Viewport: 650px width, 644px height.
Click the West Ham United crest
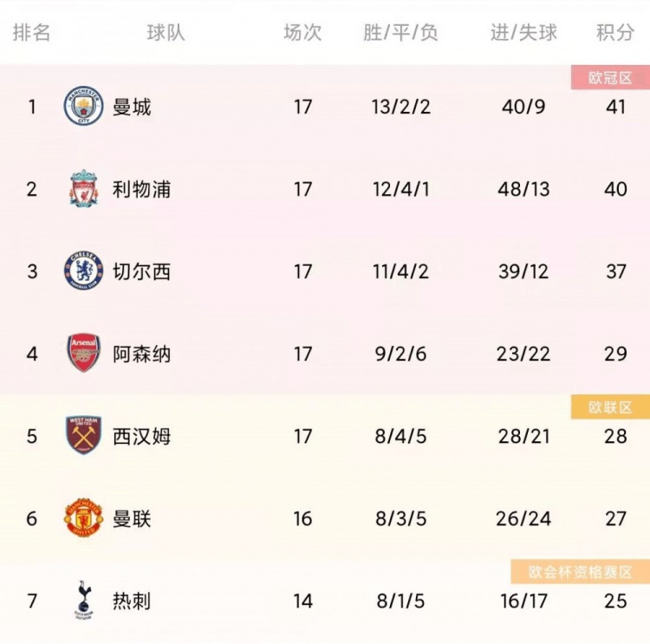[84, 435]
